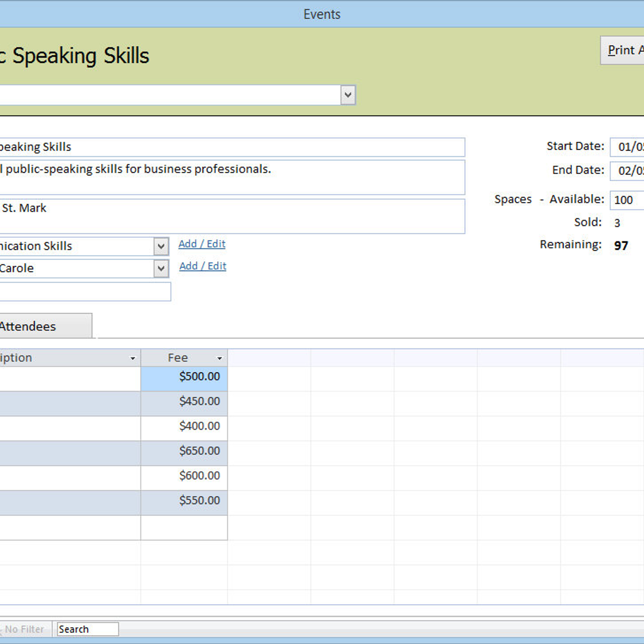Select the $400.00 fee cell
This screenshot has width=644, height=644.
(x=184, y=428)
